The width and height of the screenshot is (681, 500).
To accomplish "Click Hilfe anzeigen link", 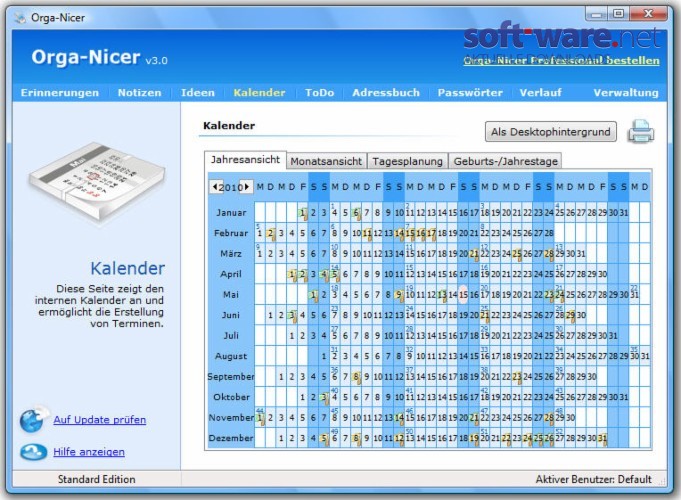I will (89, 452).
